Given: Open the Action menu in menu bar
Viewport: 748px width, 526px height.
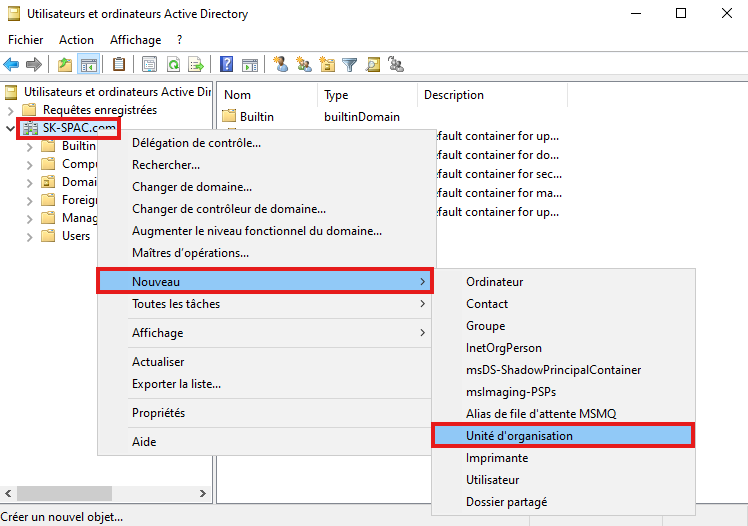Looking at the screenshot, I should point(76,40).
